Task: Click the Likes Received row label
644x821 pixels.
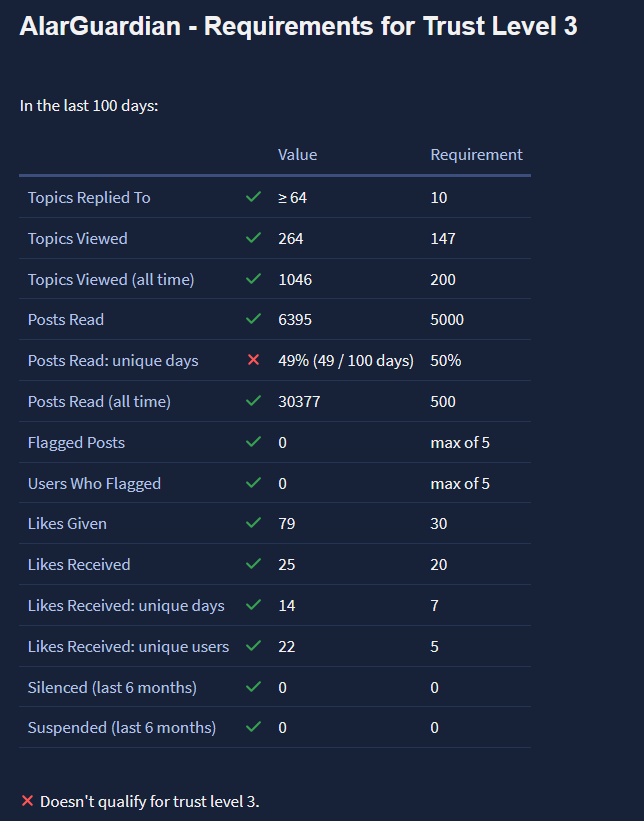Action: pyautogui.click(x=79, y=565)
